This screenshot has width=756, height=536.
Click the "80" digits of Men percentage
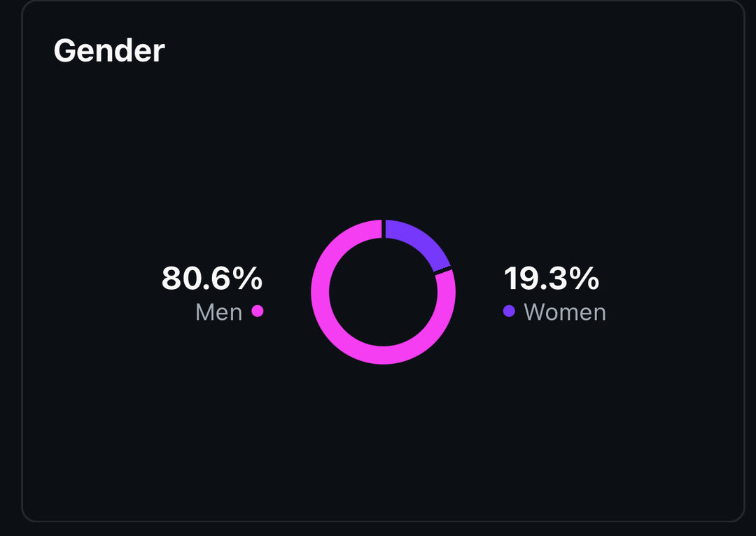point(180,278)
